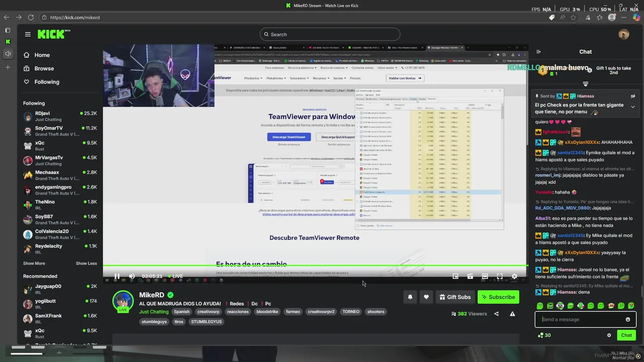This screenshot has width=644, height=362.
Task: Open MikeRD channel avatar
Action: (123, 301)
